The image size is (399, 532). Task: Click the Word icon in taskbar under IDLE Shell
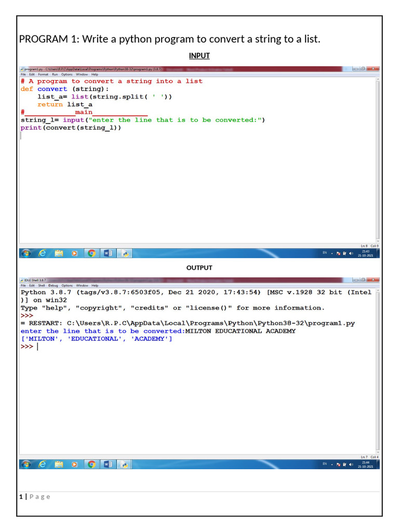[108, 464]
